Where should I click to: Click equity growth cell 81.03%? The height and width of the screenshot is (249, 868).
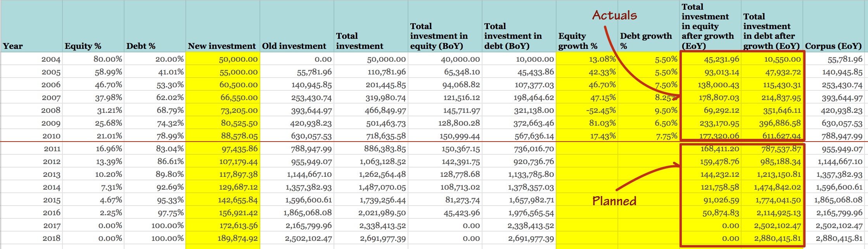tap(587, 123)
